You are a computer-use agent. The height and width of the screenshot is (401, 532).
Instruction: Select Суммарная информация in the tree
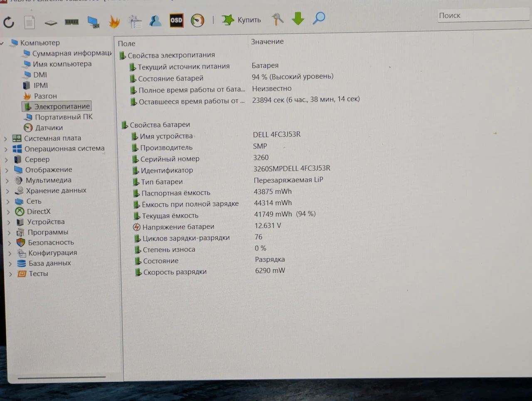[68, 53]
